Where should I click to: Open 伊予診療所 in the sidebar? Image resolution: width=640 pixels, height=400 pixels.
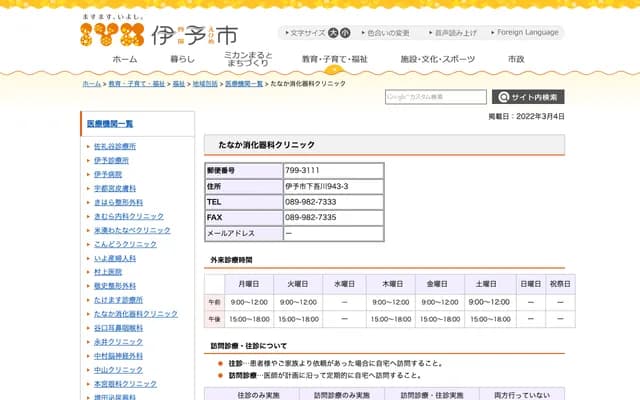(x=111, y=160)
